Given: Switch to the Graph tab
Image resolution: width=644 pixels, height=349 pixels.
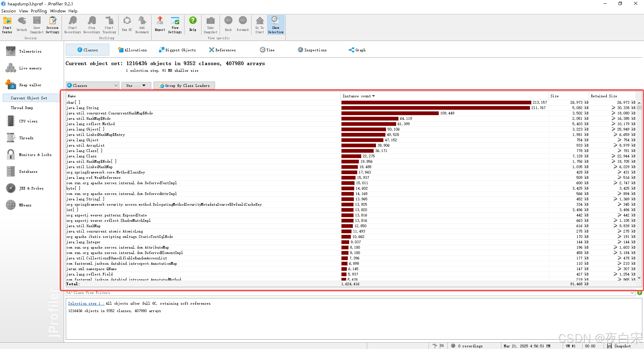Looking at the screenshot, I should click(x=357, y=50).
